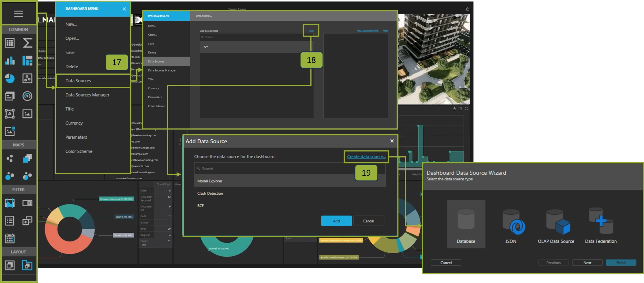Insert a Grid dashboard item
Image resolution: width=644 pixels, height=283 pixels.
point(10,43)
